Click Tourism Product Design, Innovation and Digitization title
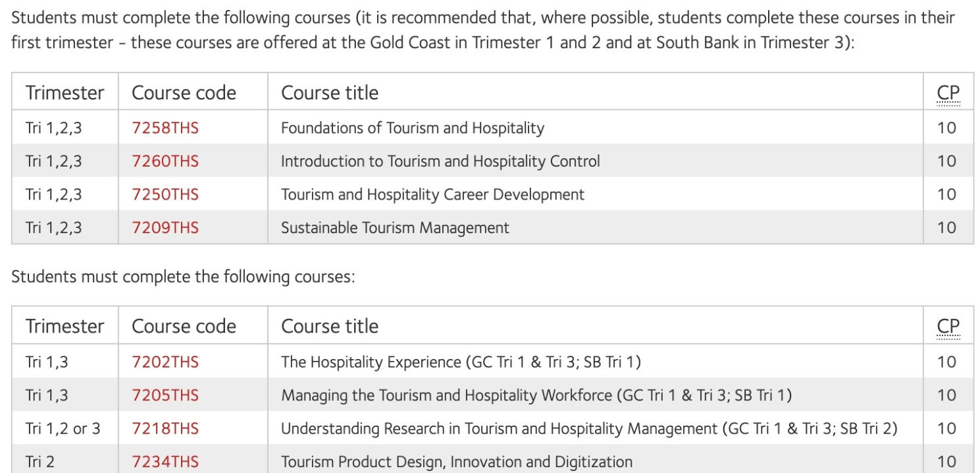The height and width of the screenshot is (473, 980). (x=456, y=462)
